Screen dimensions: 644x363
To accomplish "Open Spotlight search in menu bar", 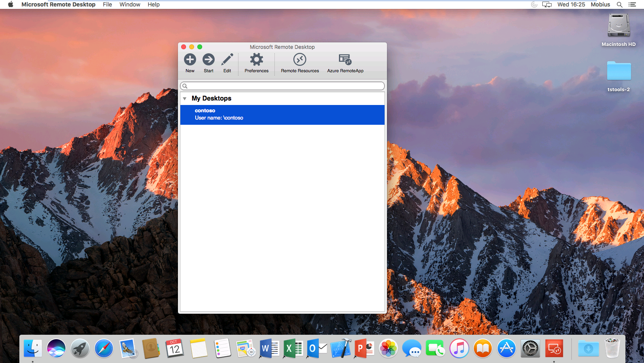I will (619, 4).
